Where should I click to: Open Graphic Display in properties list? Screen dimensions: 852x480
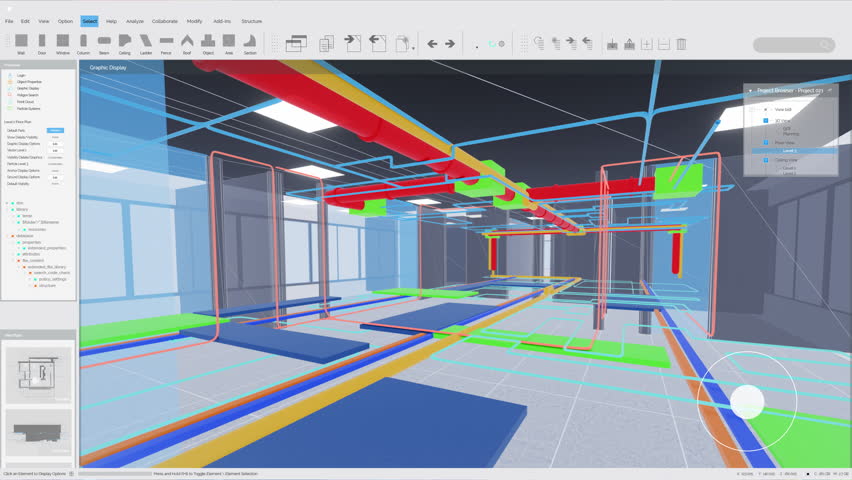[x=28, y=88]
